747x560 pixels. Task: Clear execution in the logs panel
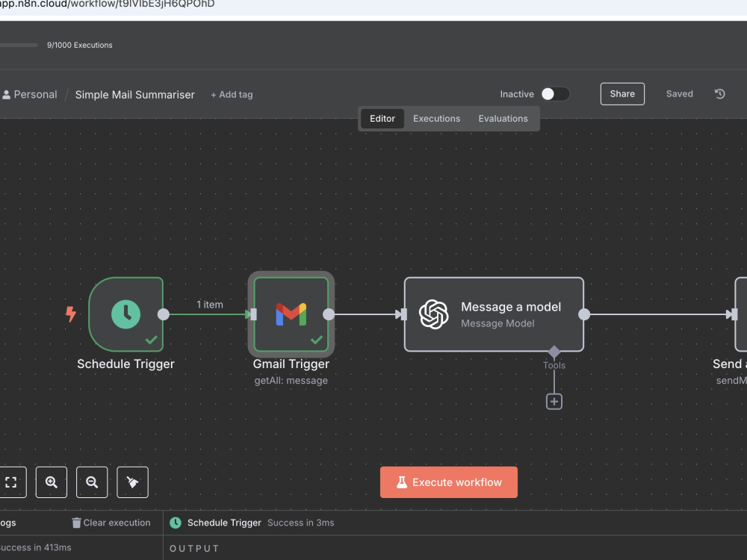[x=111, y=523]
